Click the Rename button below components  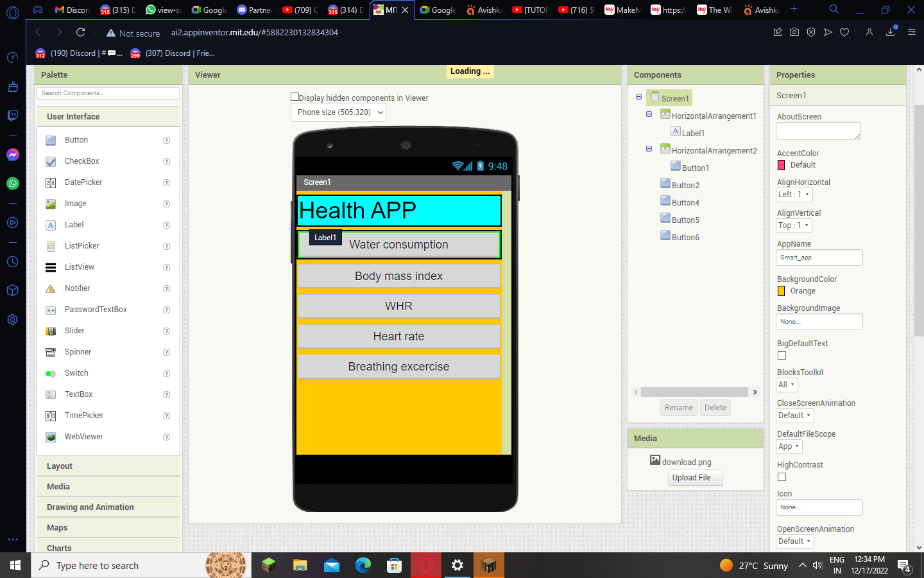(678, 407)
